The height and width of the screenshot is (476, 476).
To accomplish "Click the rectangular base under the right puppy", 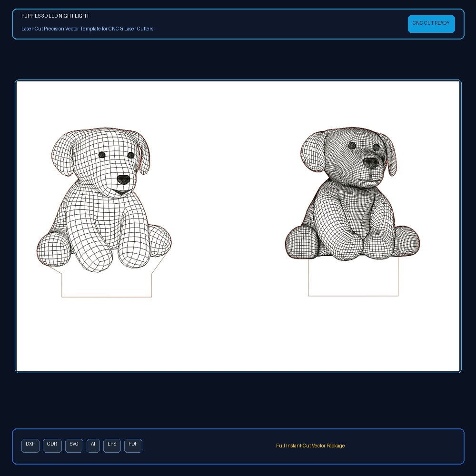I will point(353,277).
